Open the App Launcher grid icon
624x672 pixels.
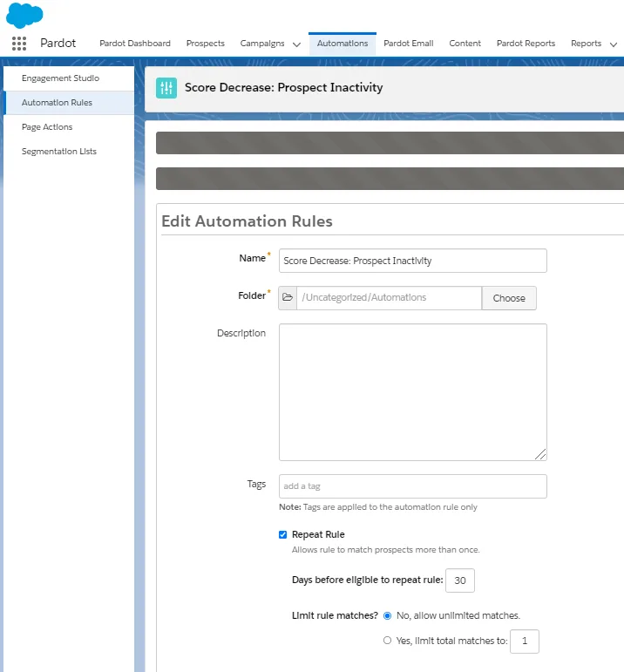tap(19, 44)
